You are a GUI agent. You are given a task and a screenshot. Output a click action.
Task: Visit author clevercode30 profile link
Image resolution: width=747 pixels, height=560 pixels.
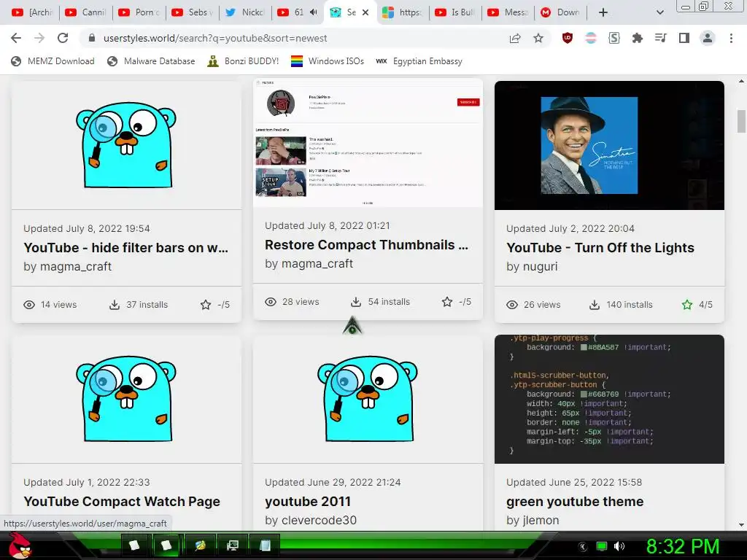pos(320,520)
